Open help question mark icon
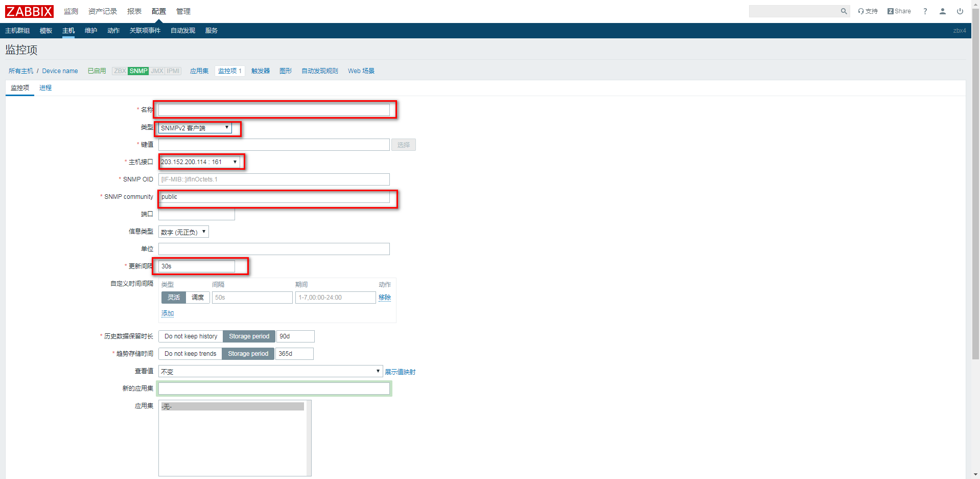 tap(925, 11)
